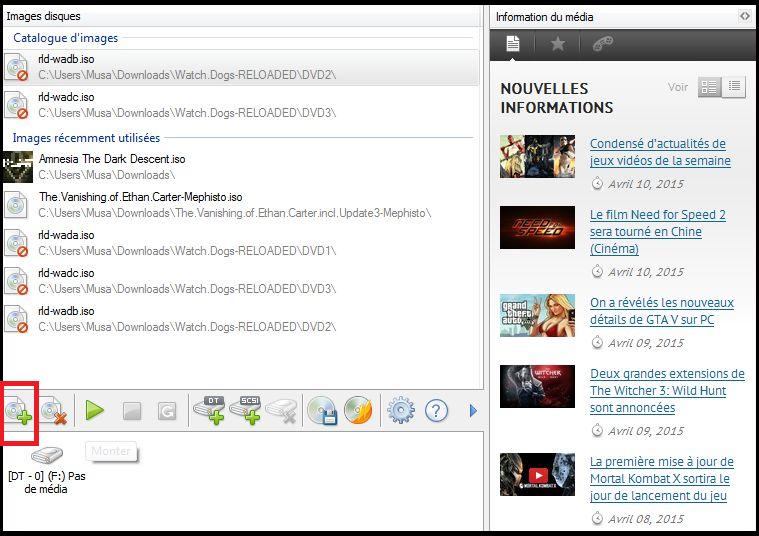Collapse the Information du média panel
Viewport: 759px width, 536px height.
[x=744, y=16]
